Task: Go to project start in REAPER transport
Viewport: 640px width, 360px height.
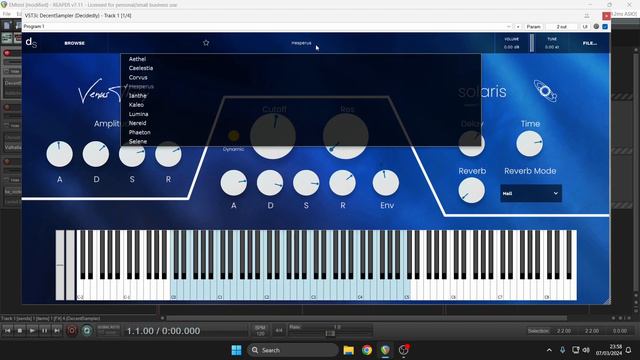Action: click(7, 331)
